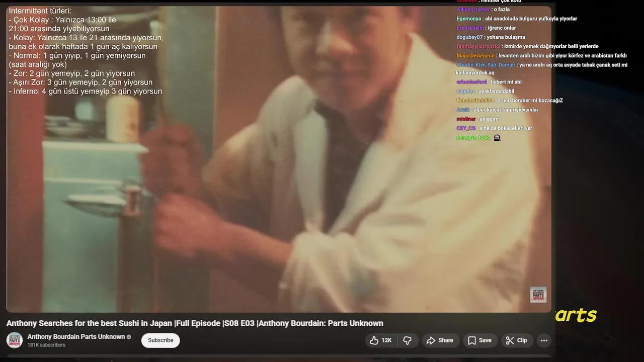
Task: Select chat user peregrin_took
Action: tap(472, 138)
